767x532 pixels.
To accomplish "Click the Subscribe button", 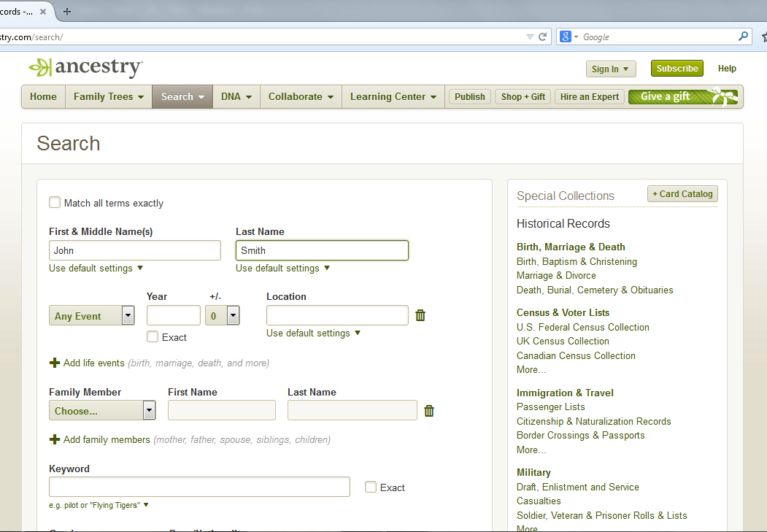I will (x=677, y=69).
